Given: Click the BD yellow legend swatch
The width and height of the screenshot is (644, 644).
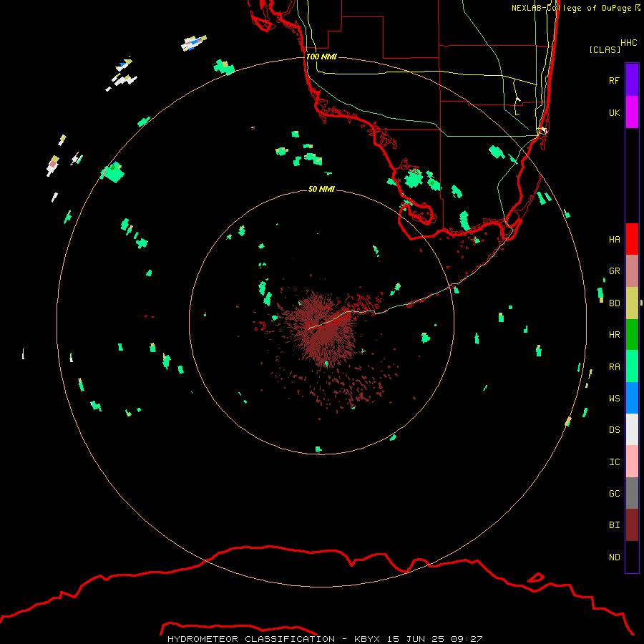Looking at the screenshot, I should tap(632, 303).
